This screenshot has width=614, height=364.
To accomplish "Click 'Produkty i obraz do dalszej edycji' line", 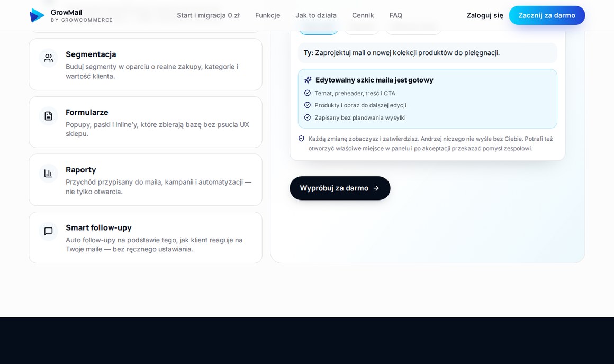I will tap(360, 105).
